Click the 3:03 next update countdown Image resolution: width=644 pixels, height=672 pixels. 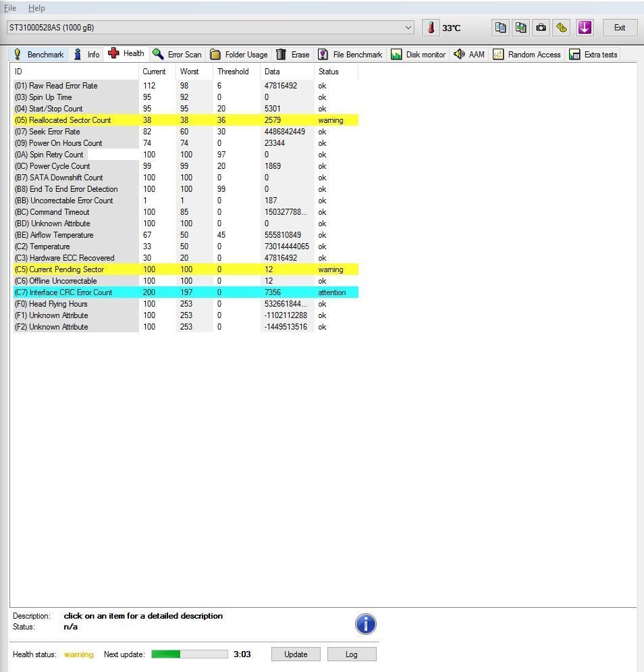tap(242, 654)
